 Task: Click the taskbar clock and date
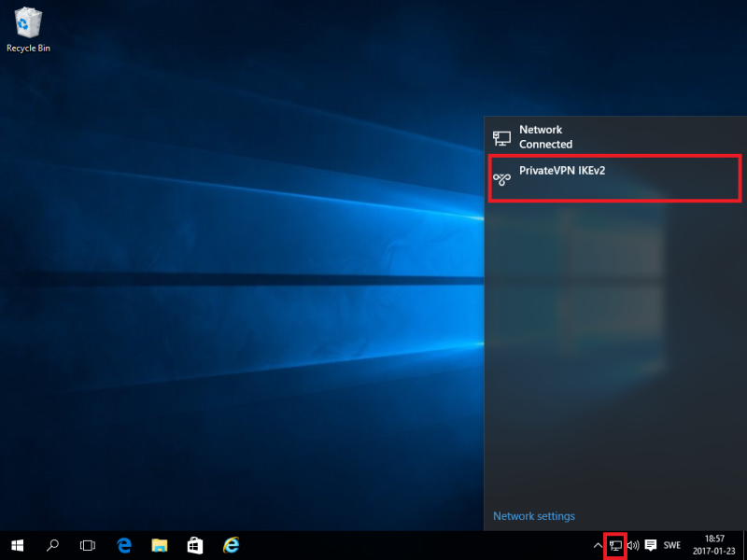[x=714, y=545]
